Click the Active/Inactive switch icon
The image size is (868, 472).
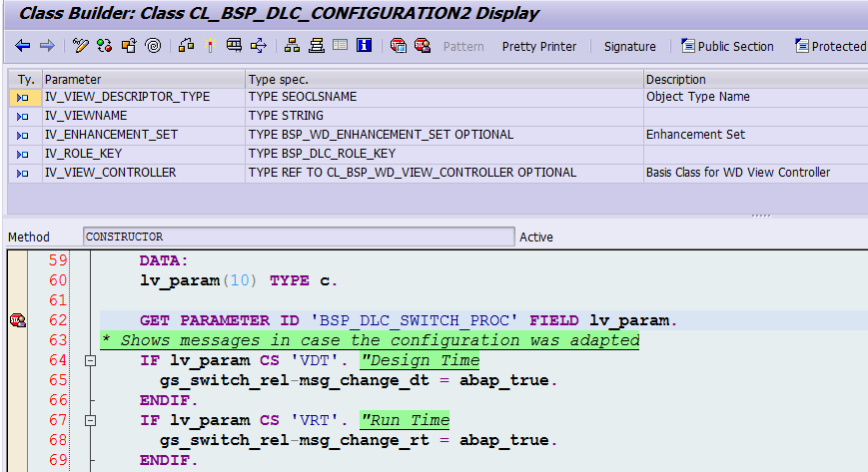(104, 46)
